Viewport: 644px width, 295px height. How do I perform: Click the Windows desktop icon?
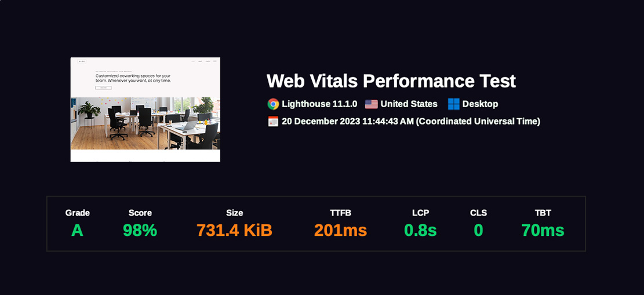[x=453, y=104]
